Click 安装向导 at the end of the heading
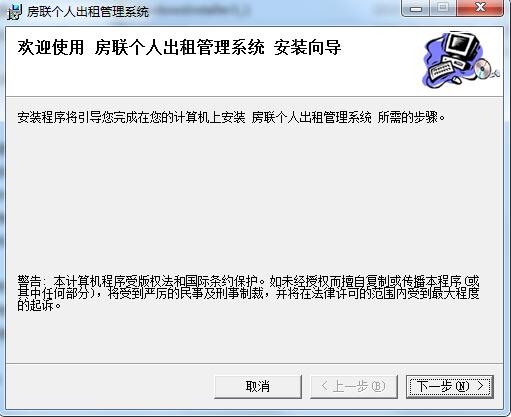Viewport: 511px width, 417px height. tap(307, 47)
